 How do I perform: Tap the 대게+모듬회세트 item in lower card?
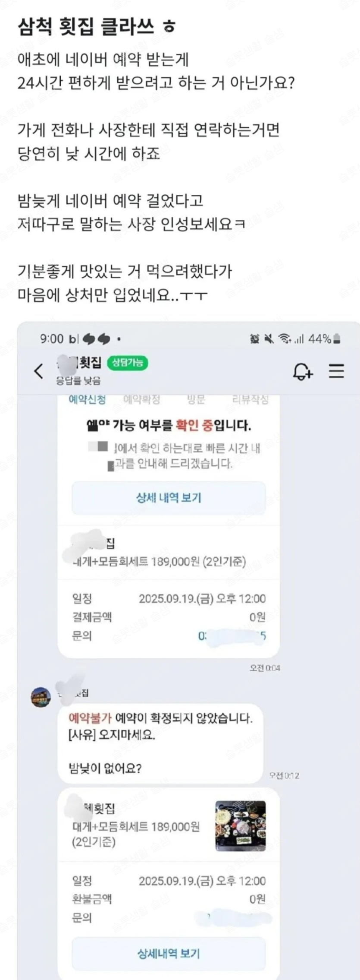136,834
